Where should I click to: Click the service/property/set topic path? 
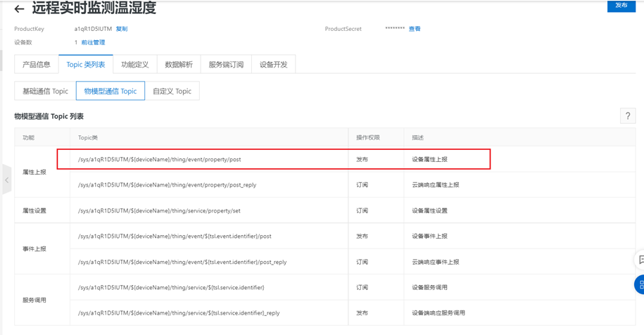tap(159, 210)
